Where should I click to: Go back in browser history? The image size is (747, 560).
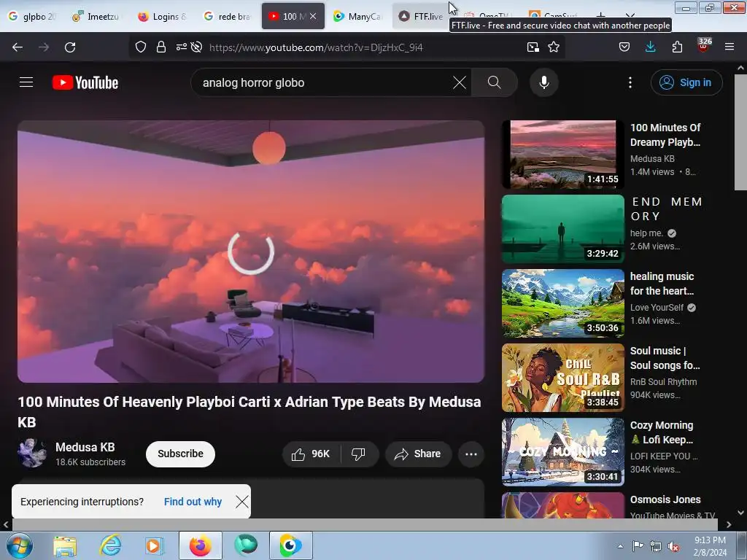[x=18, y=47]
